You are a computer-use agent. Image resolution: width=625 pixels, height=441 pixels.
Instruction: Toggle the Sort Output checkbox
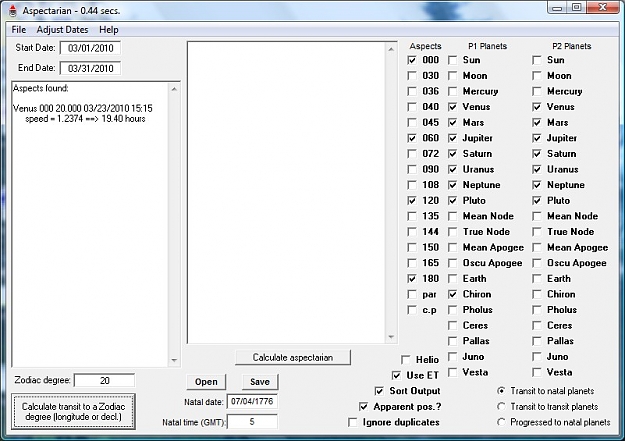pyautogui.click(x=379, y=391)
